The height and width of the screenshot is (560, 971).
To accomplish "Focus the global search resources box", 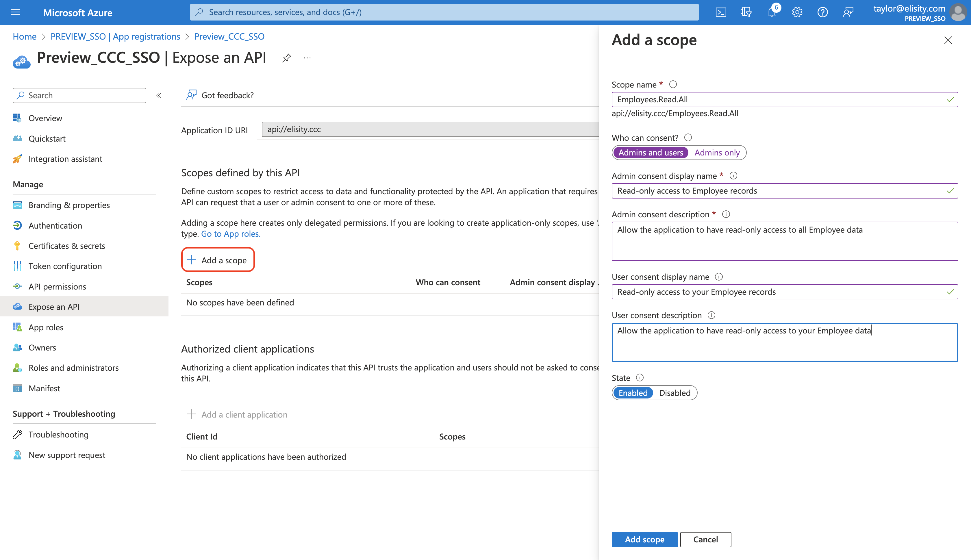I will 444,12.
